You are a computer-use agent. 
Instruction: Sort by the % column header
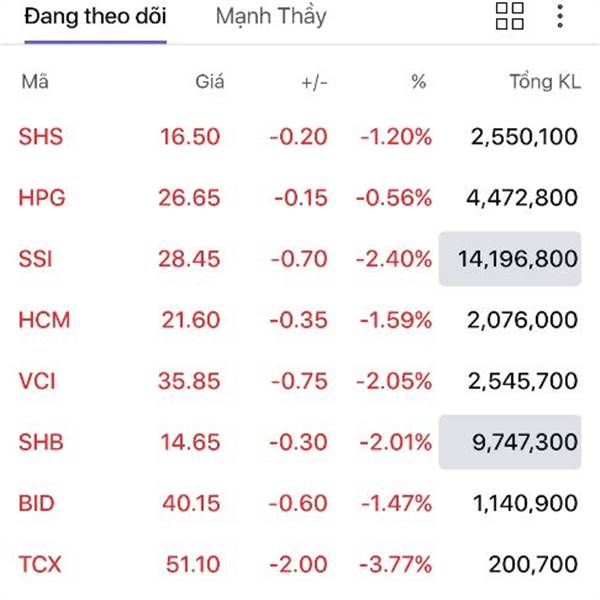point(418,82)
